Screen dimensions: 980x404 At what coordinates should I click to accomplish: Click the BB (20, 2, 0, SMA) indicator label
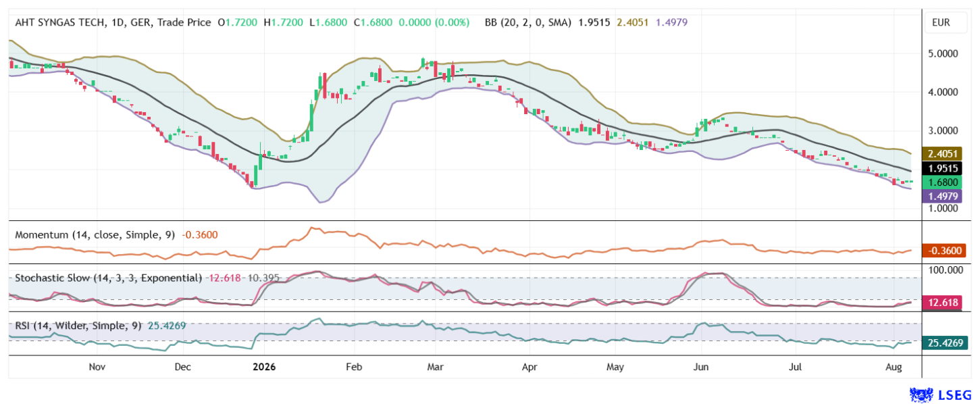click(528, 22)
